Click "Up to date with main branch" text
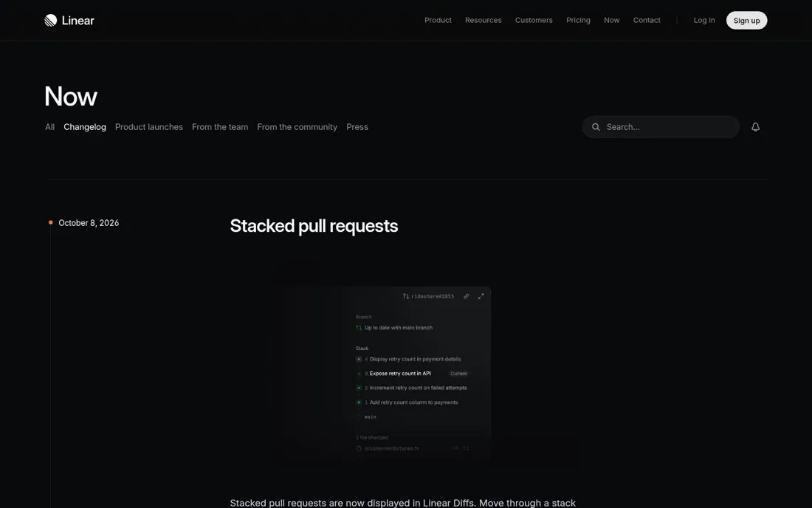 (x=398, y=328)
